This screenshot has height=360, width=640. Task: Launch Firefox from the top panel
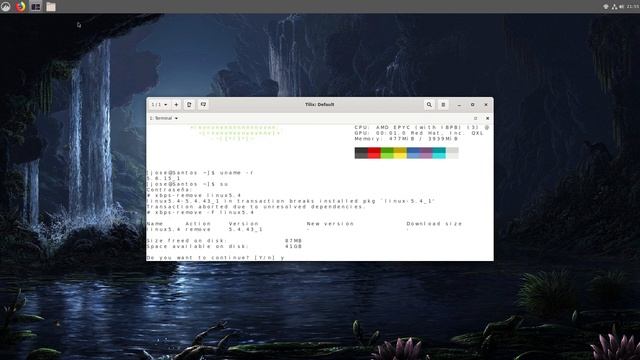[20, 6]
